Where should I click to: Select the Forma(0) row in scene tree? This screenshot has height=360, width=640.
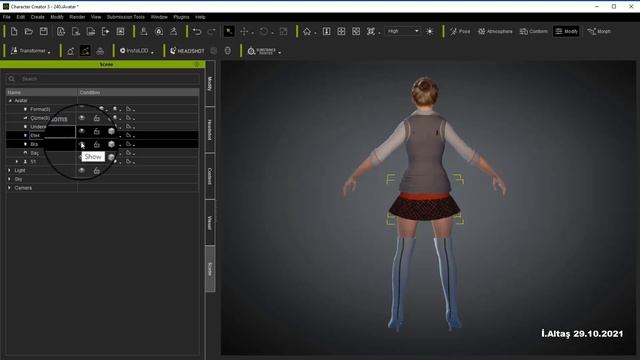[102, 109]
